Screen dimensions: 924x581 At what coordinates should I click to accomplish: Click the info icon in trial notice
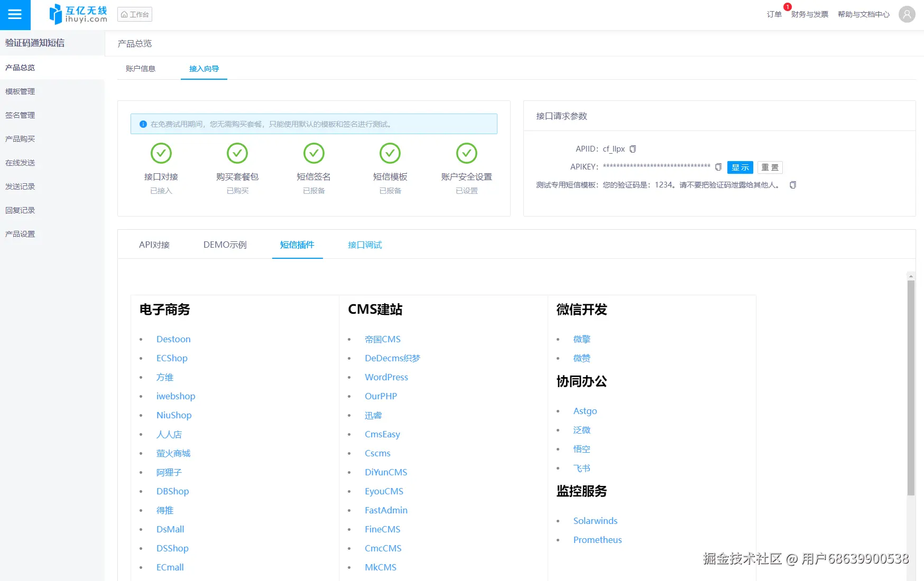pyautogui.click(x=143, y=124)
